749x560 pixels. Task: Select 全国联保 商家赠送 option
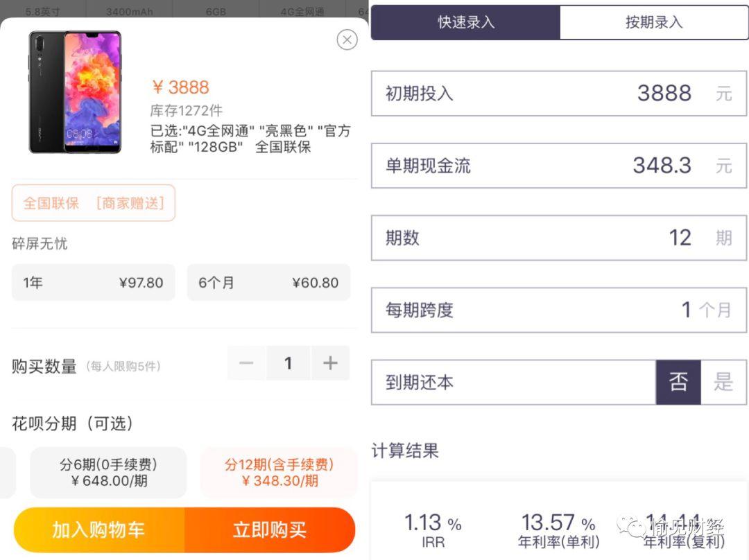click(x=94, y=203)
